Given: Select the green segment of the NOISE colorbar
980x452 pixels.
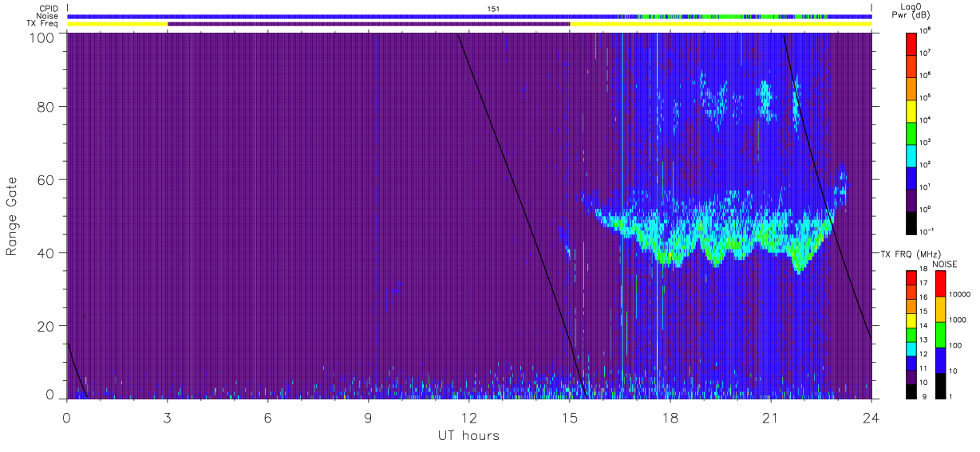Looking at the screenshot, I should tap(940, 334).
